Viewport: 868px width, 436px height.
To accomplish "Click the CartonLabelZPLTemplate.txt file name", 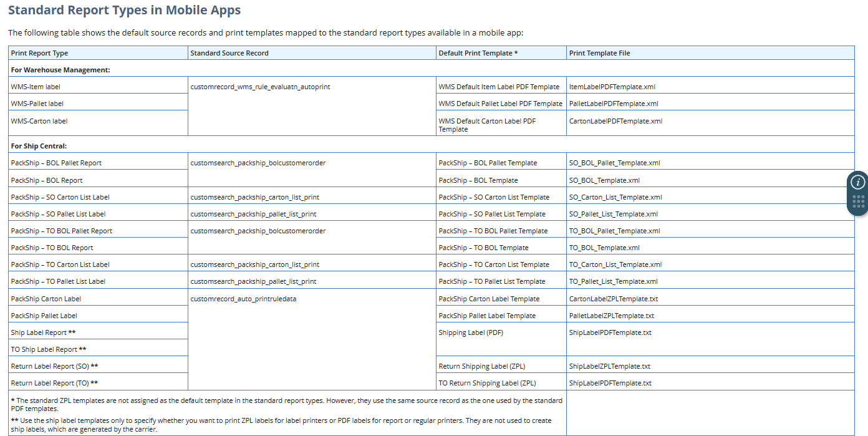I will pos(613,299).
